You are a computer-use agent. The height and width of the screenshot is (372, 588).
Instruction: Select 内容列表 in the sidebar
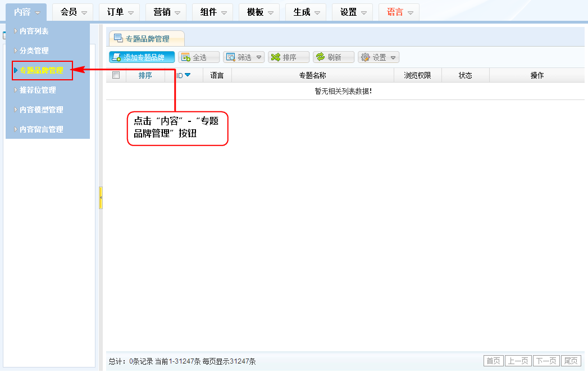pyautogui.click(x=34, y=31)
